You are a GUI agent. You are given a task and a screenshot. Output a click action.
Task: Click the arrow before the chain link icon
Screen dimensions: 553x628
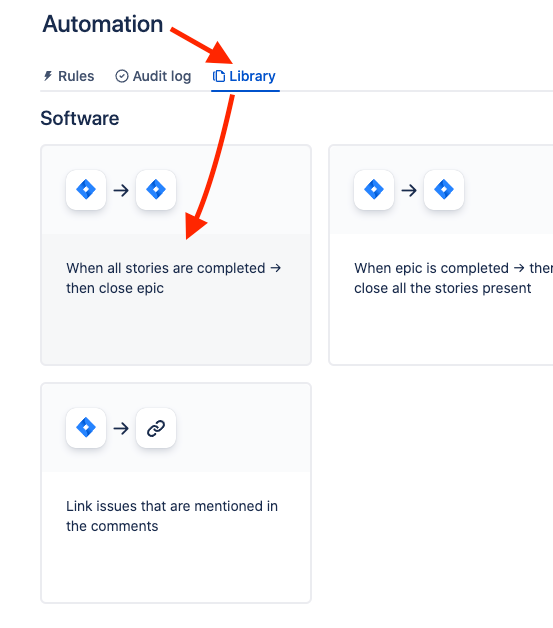pyautogui.click(x=121, y=429)
